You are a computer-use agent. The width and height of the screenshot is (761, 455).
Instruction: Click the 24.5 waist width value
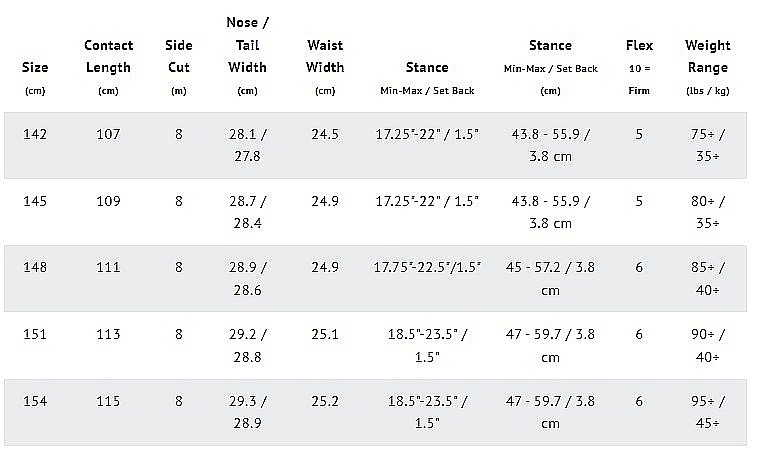pos(324,134)
